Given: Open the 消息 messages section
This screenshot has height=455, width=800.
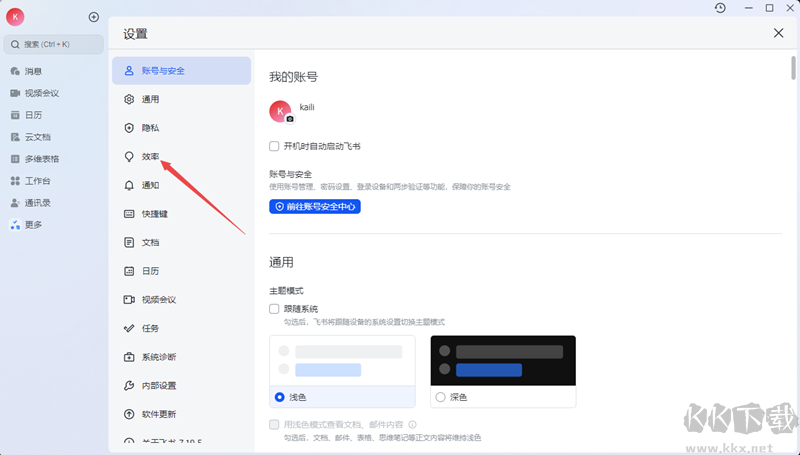Looking at the screenshot, I should [x=27, y=71].
